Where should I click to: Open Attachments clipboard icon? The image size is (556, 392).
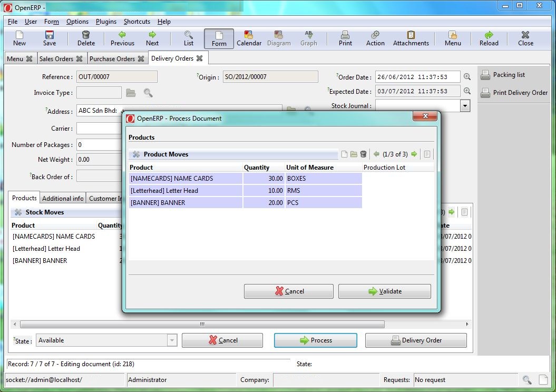click(411, 35)
